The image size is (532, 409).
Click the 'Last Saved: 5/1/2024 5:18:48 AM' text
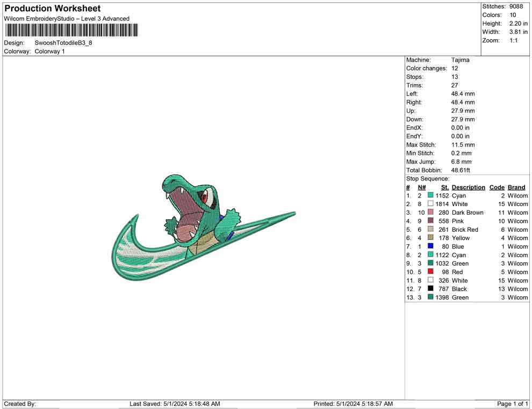click(175, 404)
